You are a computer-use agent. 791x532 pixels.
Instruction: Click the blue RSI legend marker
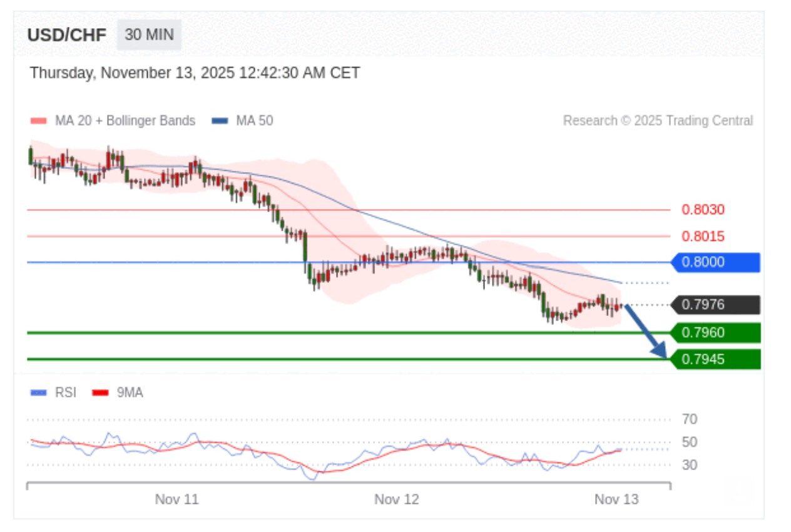pyautogui.click(x=38, y=393)
